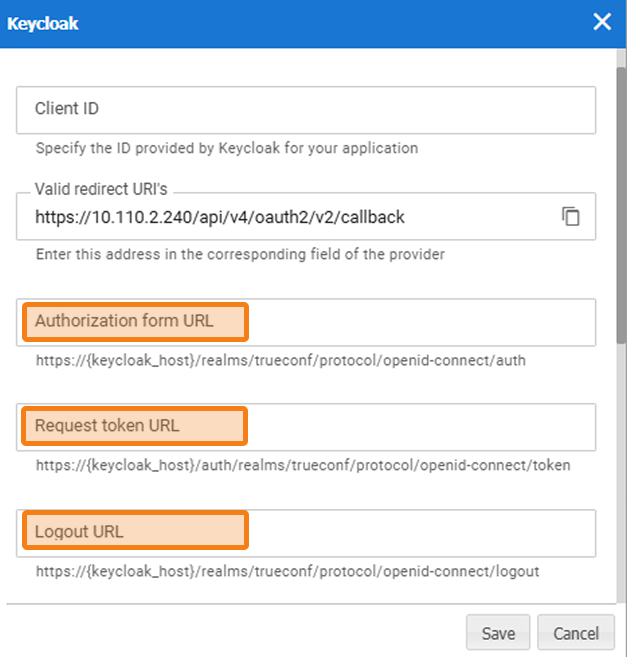Viewport: 627px width, 657px height.
Task: Select the oauth2 callback URI text
Action: tap(220, 216)
